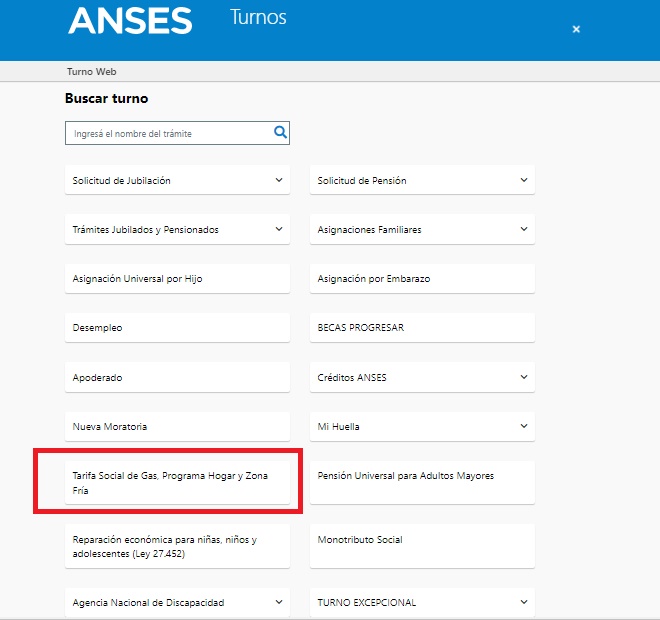Image resolution: width=660 pixels, height=620 pixels.
Task: Select Asignación Universal por Hijo
Action: pyautogui.click(x=177, y=279)
